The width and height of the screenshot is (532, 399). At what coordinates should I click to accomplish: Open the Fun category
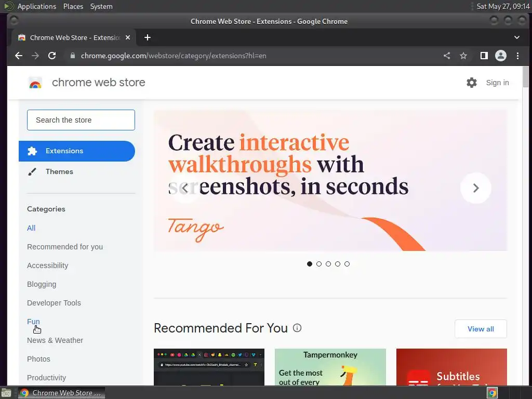coord(33,321)
